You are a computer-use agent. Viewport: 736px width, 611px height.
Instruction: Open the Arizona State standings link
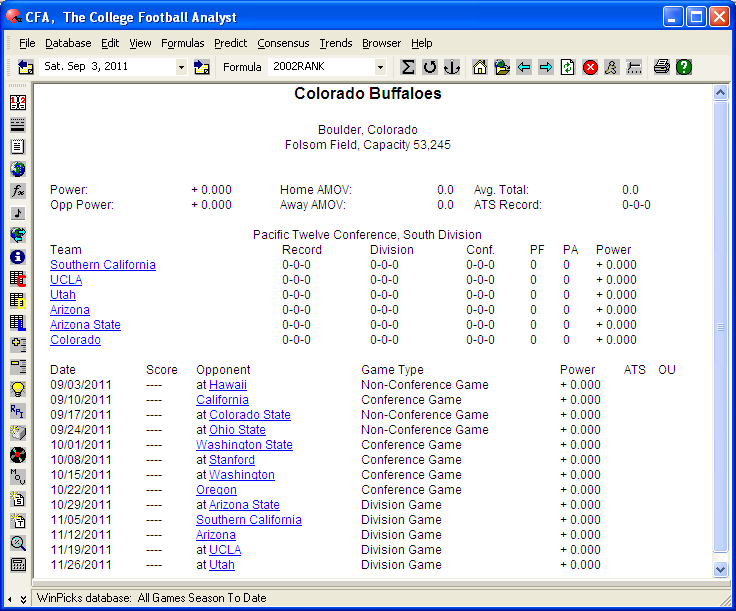point(85,325)
